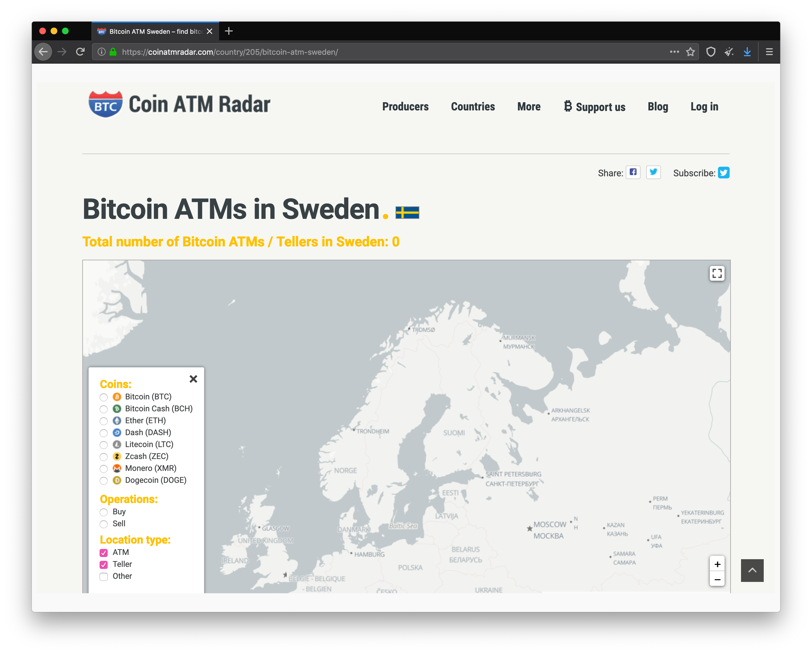The width and height of the screenshot is (812, 654).
Task: Click the total number of ATMs text
Action: point(241,242)
